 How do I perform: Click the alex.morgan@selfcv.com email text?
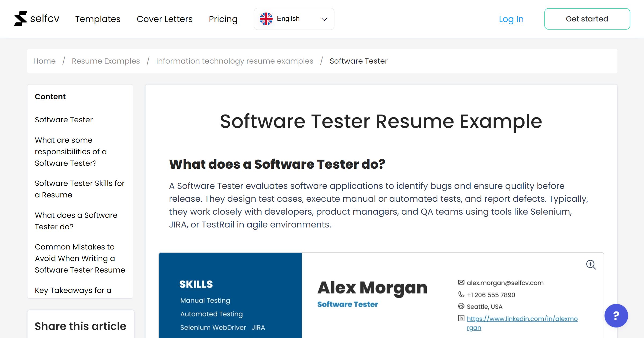click(505, 283)
